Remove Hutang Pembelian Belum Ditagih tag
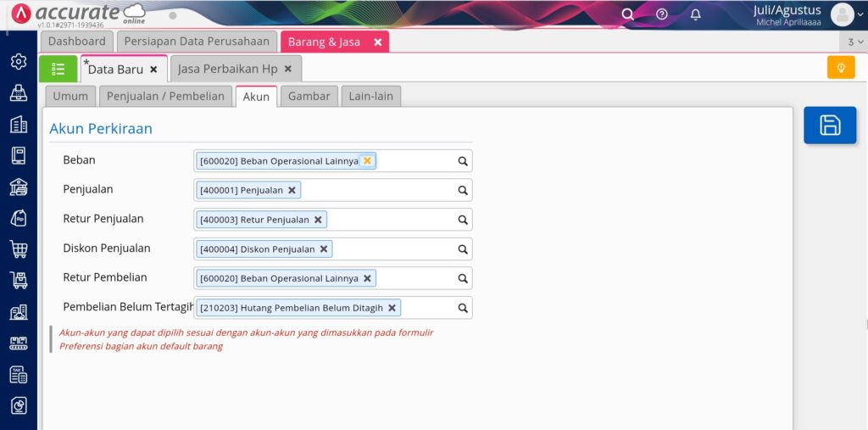This screenshot has height=430, width=868. click(x=392, y=308)
